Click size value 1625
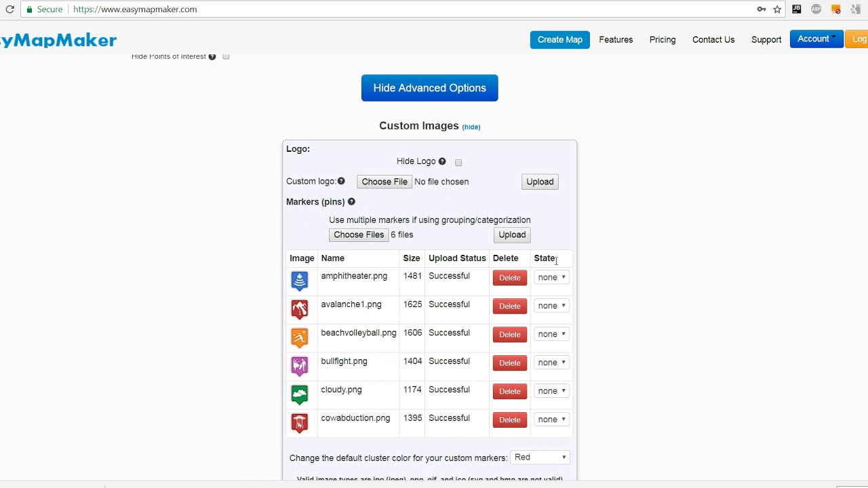The image size is (868, 488). (412, 304)
